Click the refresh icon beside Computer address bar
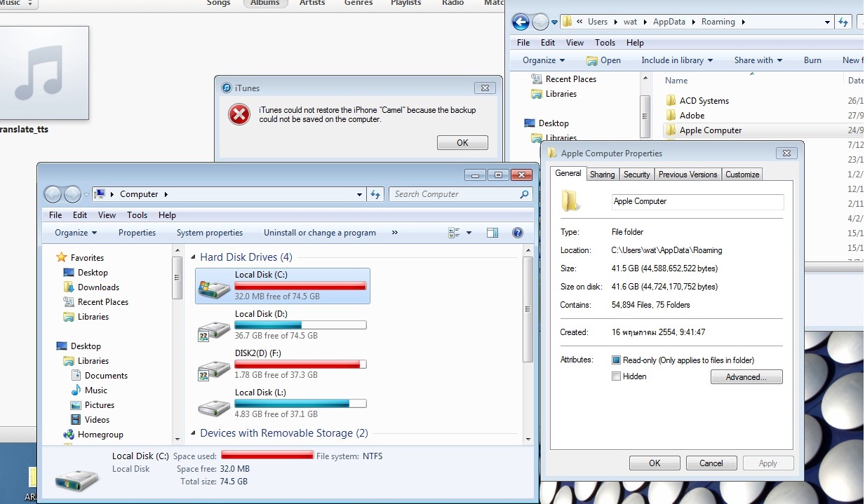The width and height of the screenshot is (865, 504). point(376,194)
